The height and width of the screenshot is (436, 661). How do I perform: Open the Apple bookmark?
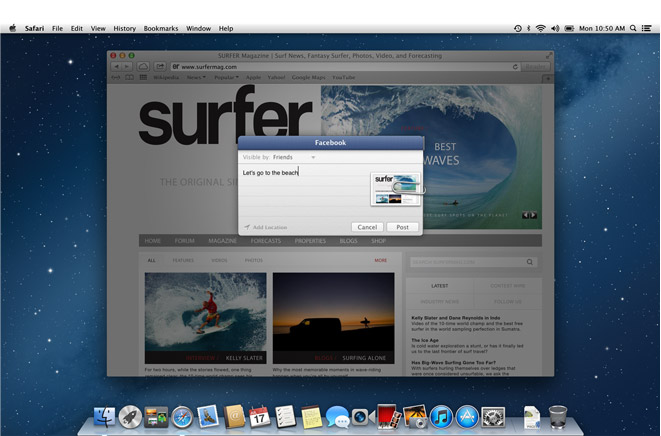(253, 78)
